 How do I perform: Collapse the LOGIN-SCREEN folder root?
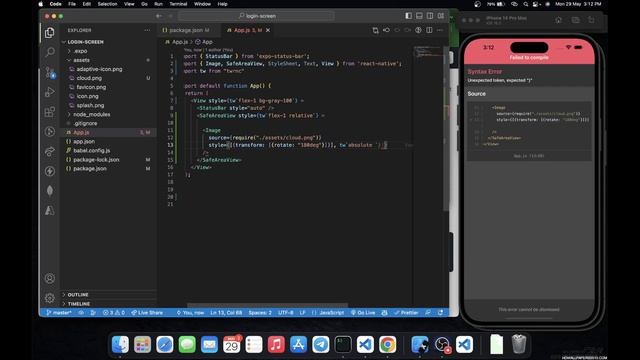108,42
